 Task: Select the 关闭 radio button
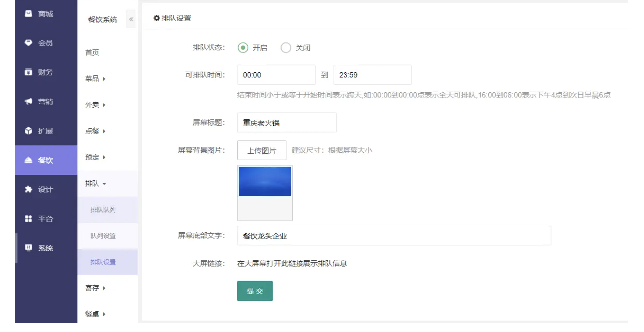[x=286, y=48]
